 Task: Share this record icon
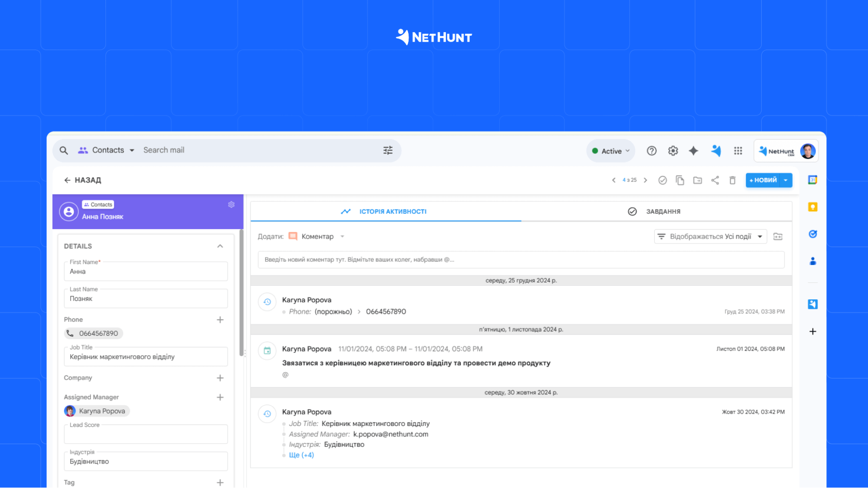pyautogui.click(x=715, y=180)
